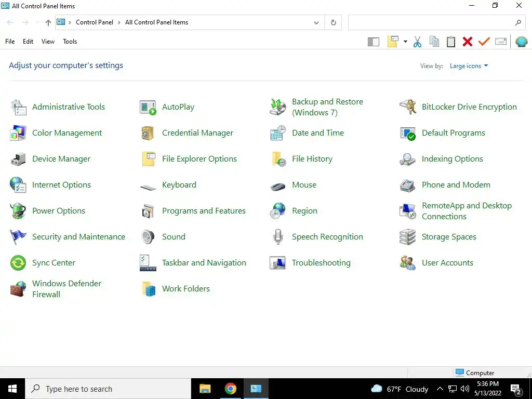Click the 67°F Cloudy weather widget
The height and width of the screenshot is (399, 532).
400,389
